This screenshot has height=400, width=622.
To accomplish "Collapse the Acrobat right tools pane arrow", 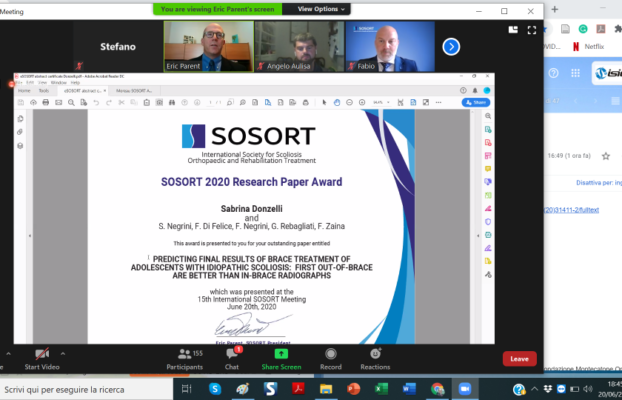I will [x=478, y=236].
